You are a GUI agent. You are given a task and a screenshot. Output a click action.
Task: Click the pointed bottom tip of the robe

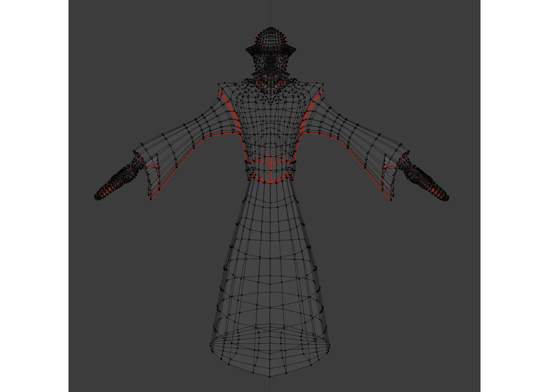[270, 377]
